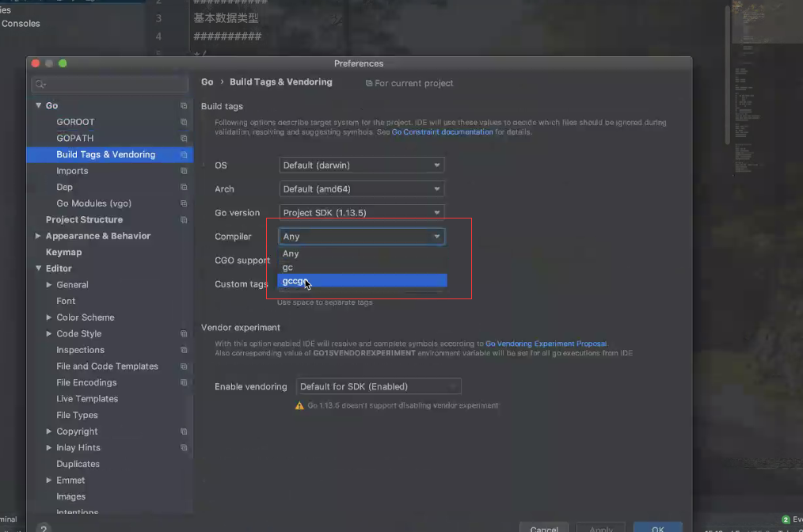
Task: Expand the Copyright node
Action: [x=48, y=431]
